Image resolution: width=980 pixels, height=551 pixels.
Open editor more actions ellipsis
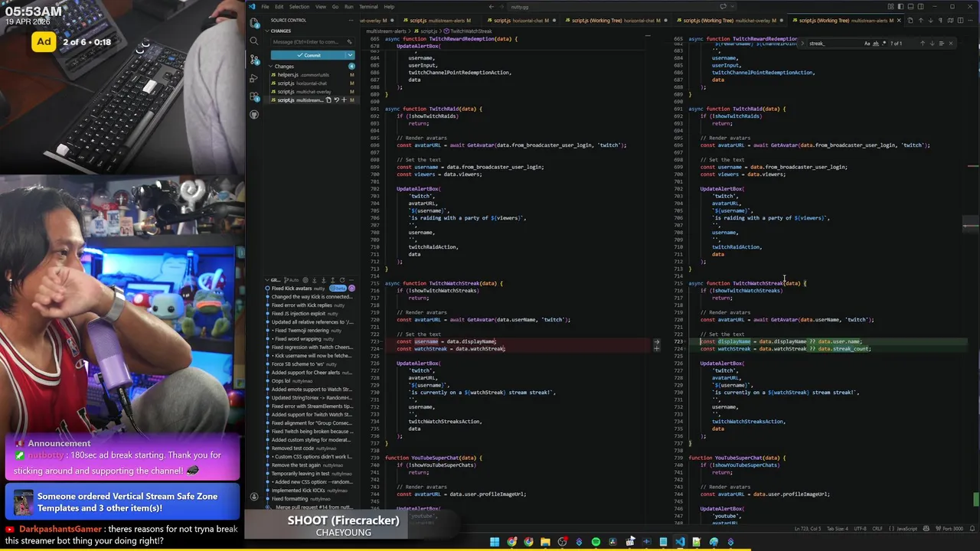[x=970, y=21]
